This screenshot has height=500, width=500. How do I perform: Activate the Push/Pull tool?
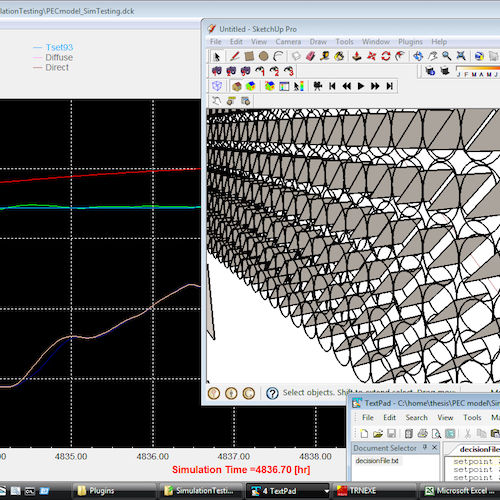[357, 56]
